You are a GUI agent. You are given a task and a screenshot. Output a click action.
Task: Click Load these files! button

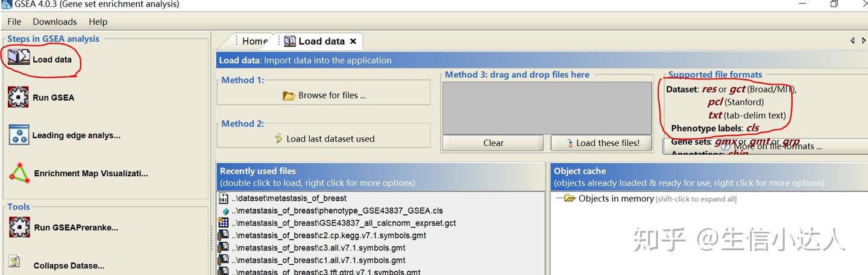[602, 143]
